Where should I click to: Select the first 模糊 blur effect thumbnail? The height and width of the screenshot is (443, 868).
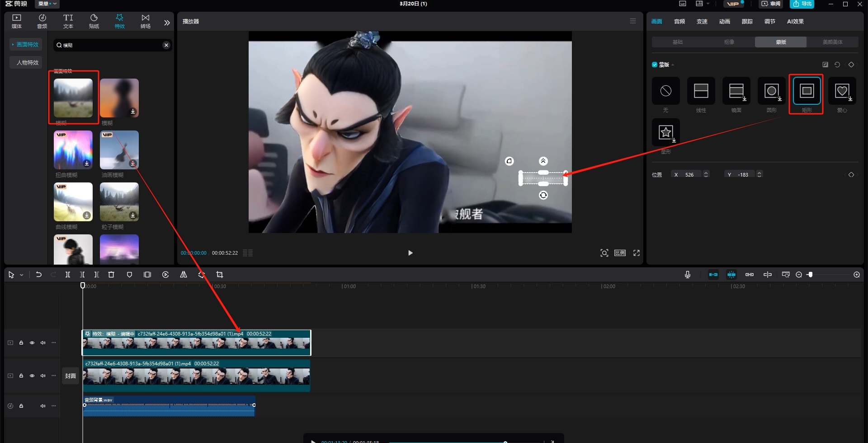[x=73, y=98]
